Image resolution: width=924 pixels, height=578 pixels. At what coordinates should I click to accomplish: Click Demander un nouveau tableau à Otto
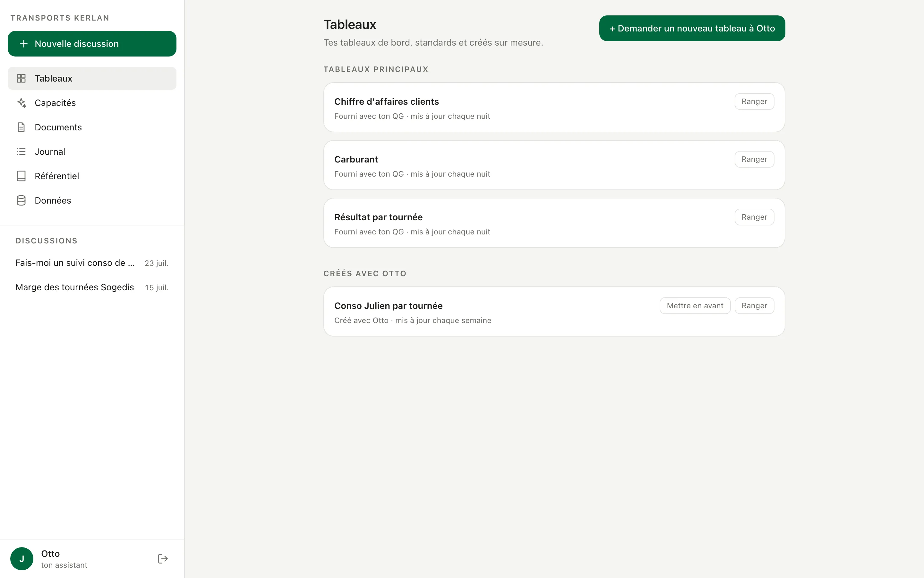692,28
